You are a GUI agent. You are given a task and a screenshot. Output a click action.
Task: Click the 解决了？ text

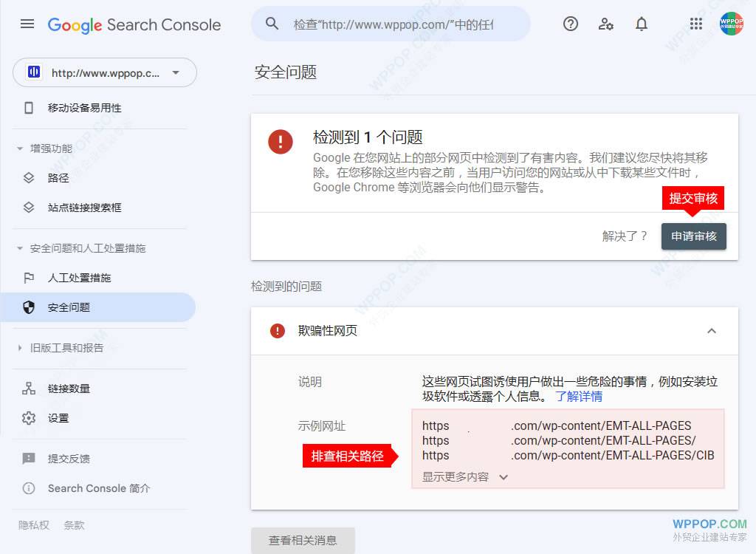pos(625,236)
